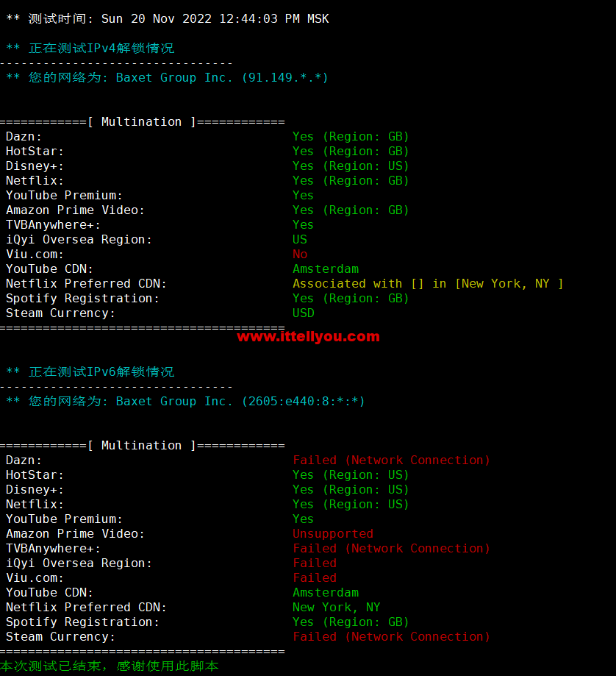Screen dimensions: 616x676
Task: Click the closing line "本次测试已结束, 感谢使用此脚本"
Action: 110,666
